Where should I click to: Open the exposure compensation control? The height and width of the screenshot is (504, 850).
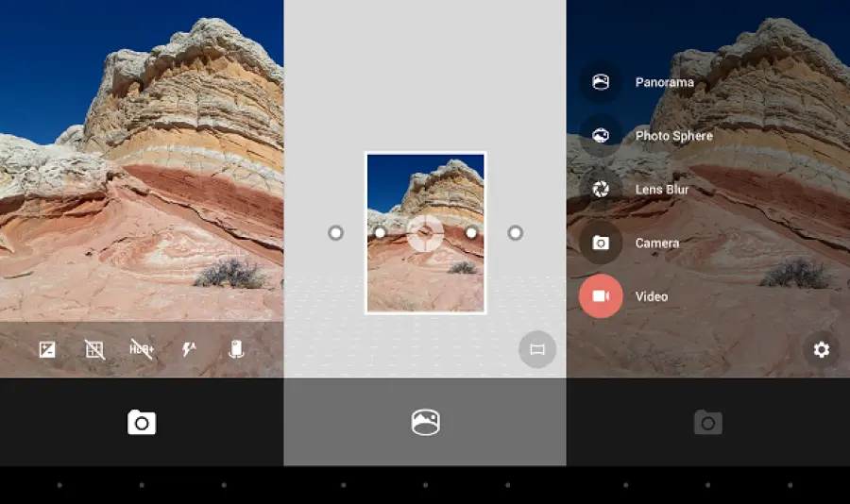point(47,349)
